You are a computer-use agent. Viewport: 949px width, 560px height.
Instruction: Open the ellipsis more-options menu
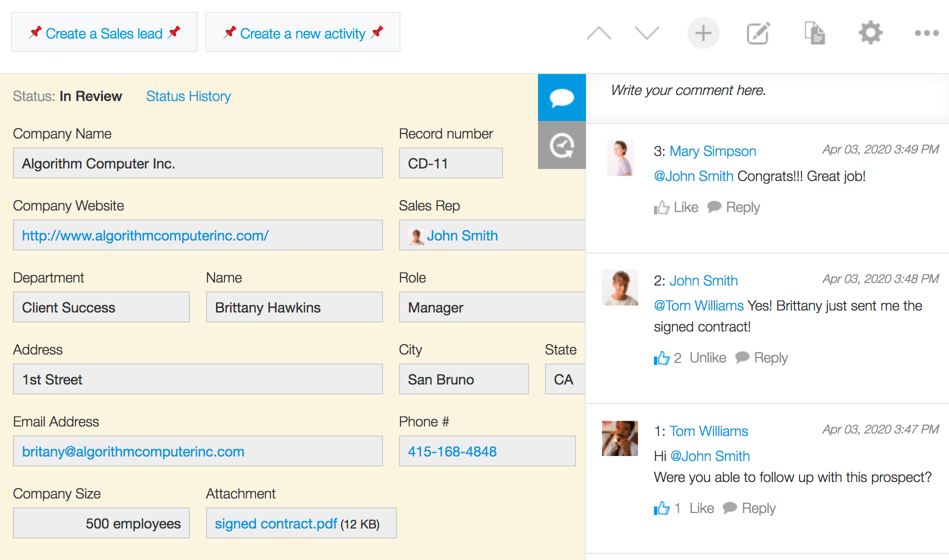click(926, 33)
